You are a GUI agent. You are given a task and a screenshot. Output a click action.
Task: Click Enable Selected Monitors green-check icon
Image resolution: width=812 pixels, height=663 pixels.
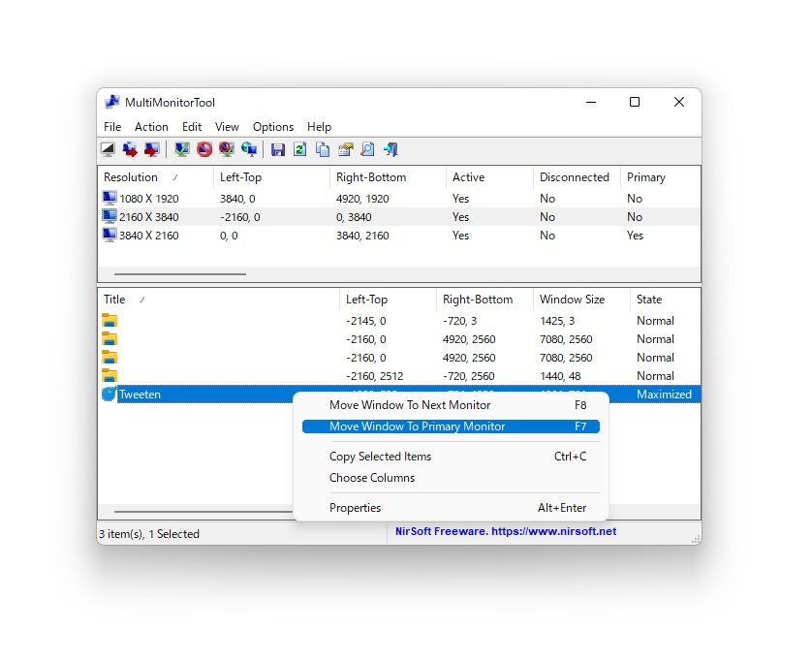point(182,149)
